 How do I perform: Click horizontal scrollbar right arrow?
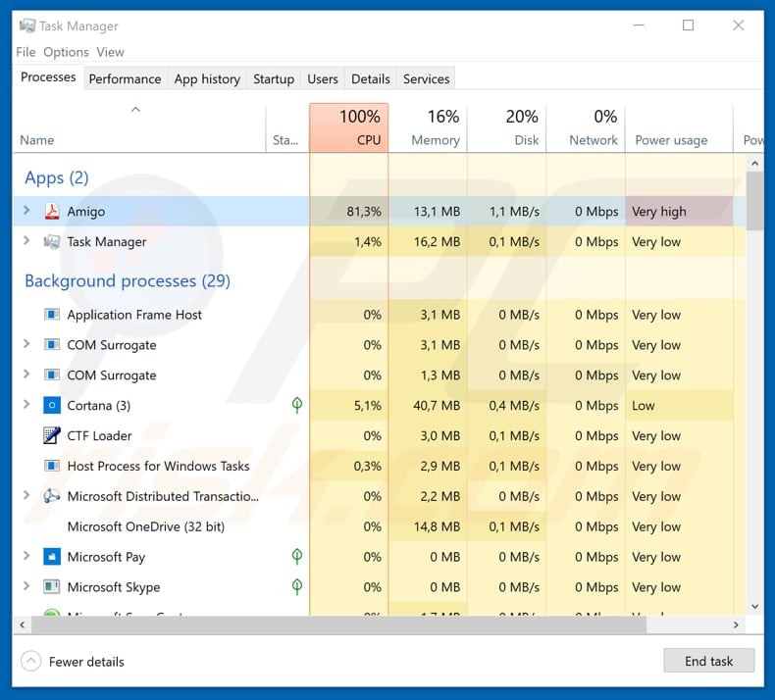click(x=736, y=625)
